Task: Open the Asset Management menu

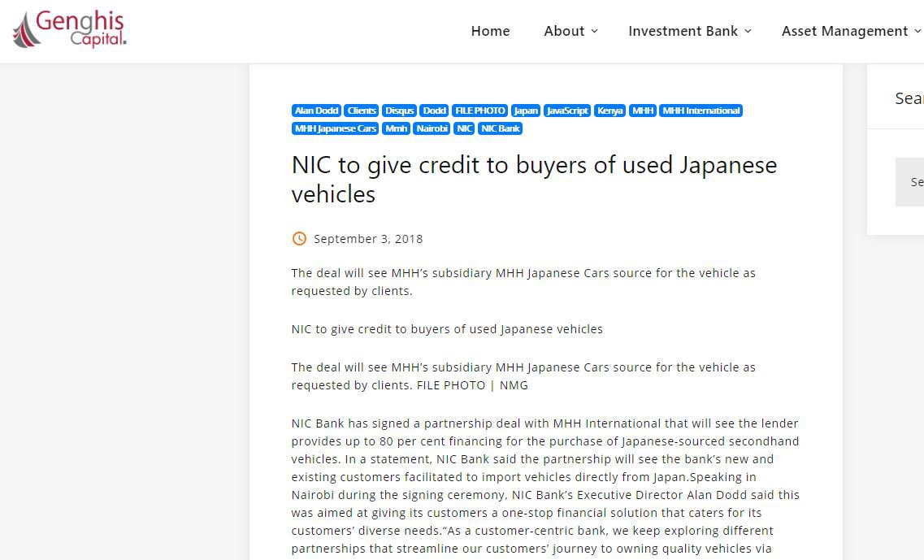Action: coord(844,31)
